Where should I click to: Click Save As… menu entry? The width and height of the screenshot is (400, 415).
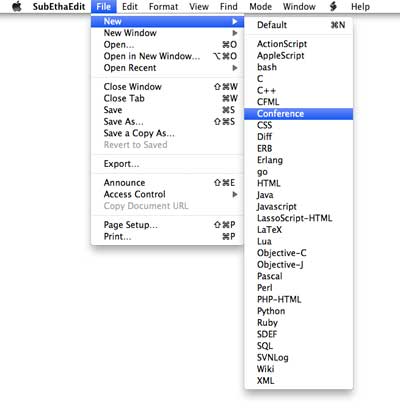point(167,122)
